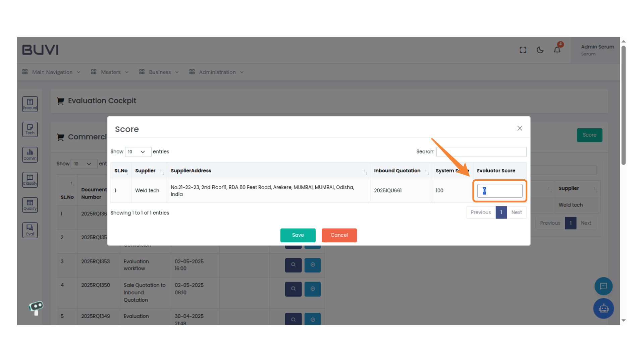Image resolution: width=644 pixels, height=362 pixels.
Task: Open notifications bell
Action: pyautogui.click(x=557, y=50)
